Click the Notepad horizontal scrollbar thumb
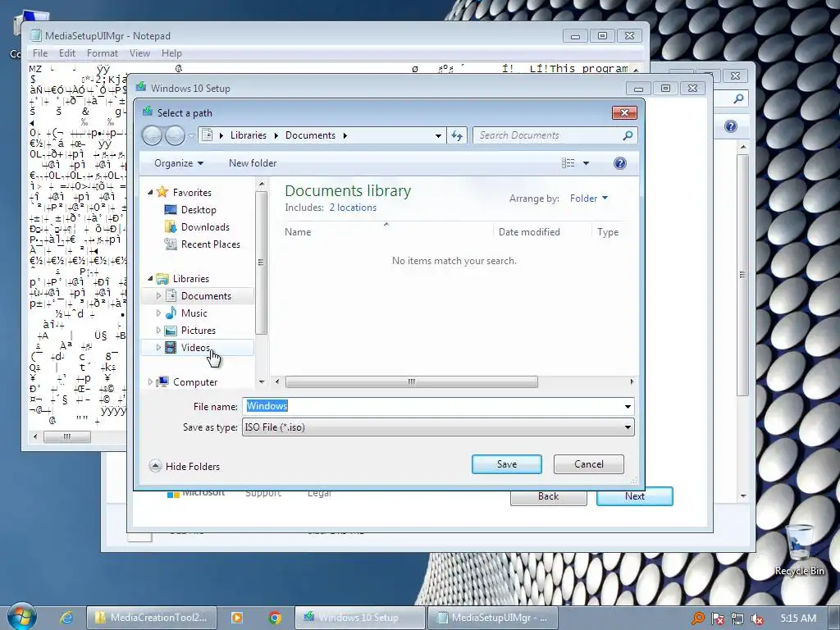This screenshot has width=840, height=630. (x=67, y=436)
